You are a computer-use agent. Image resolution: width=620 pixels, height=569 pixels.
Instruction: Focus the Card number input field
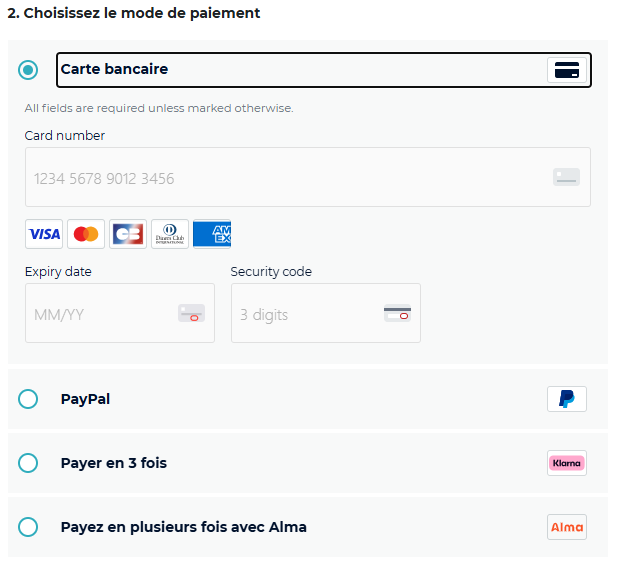280,178
